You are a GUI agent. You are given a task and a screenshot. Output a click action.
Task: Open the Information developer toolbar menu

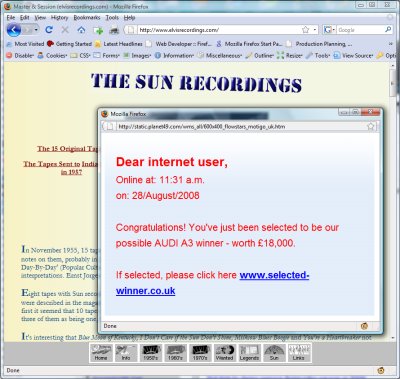pyautogui.click(x=174, y=56)
